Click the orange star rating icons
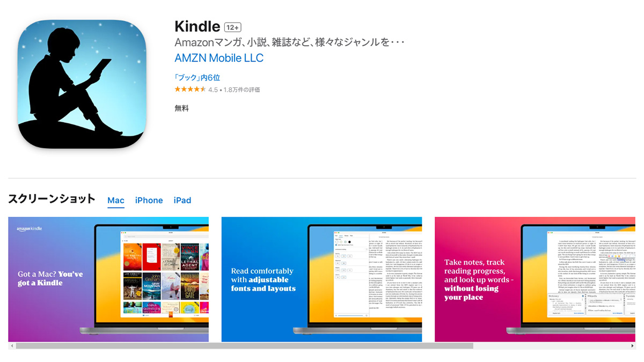644x362 pixels. [x=191, y=90]
